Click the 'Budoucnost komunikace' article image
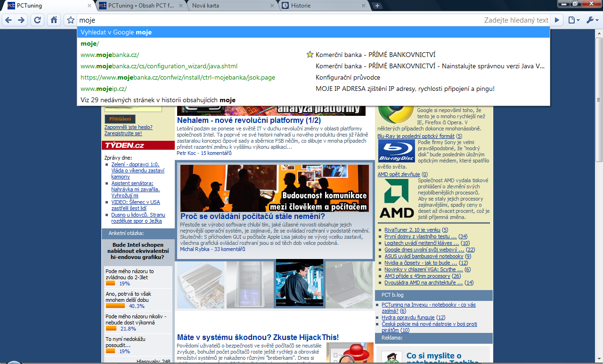 [x=275, y=188]
